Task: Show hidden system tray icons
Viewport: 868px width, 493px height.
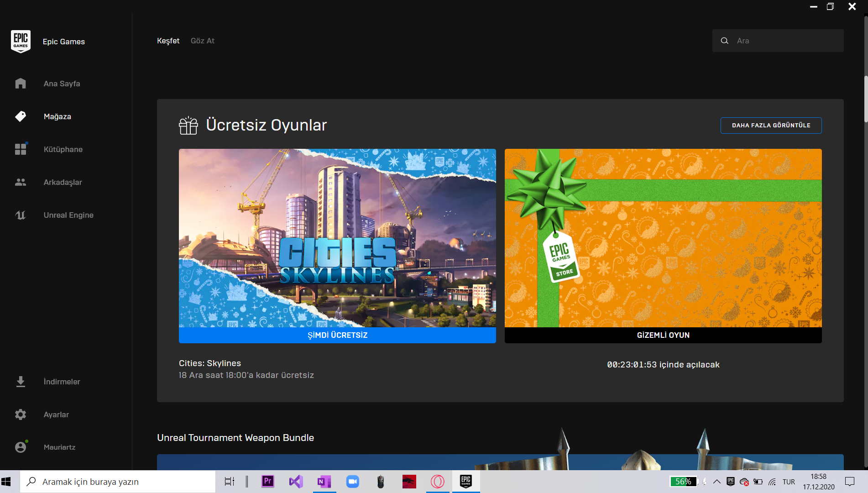Action: tap(717, 482)
